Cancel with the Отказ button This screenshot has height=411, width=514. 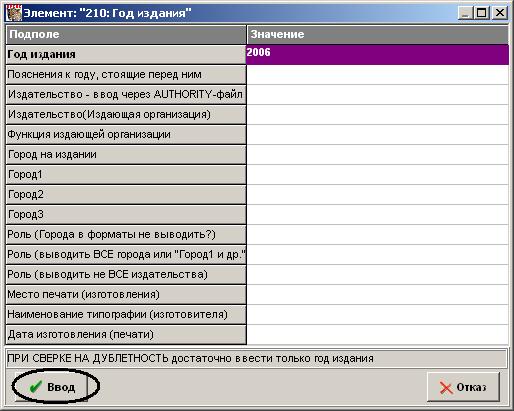pos(463,387)
